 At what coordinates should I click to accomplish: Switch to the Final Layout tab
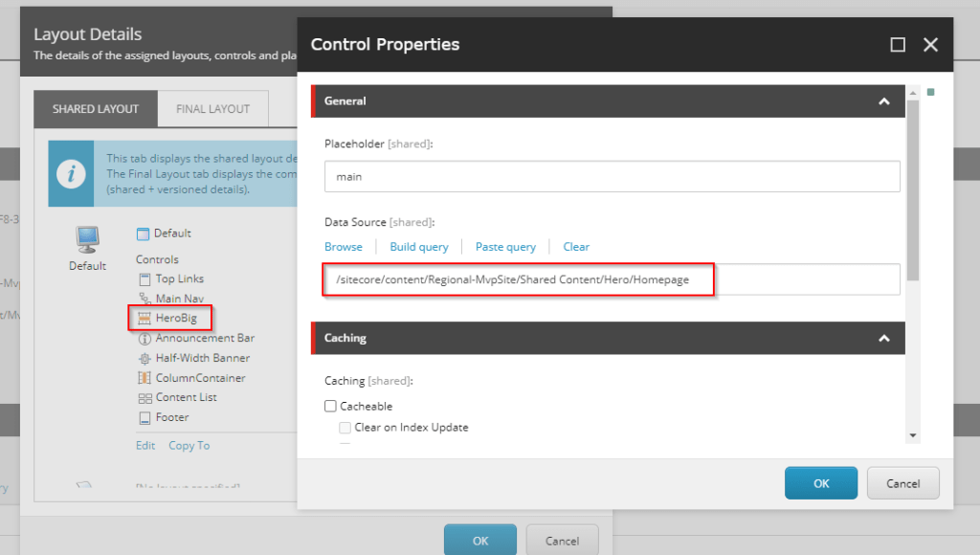point(212,109)
